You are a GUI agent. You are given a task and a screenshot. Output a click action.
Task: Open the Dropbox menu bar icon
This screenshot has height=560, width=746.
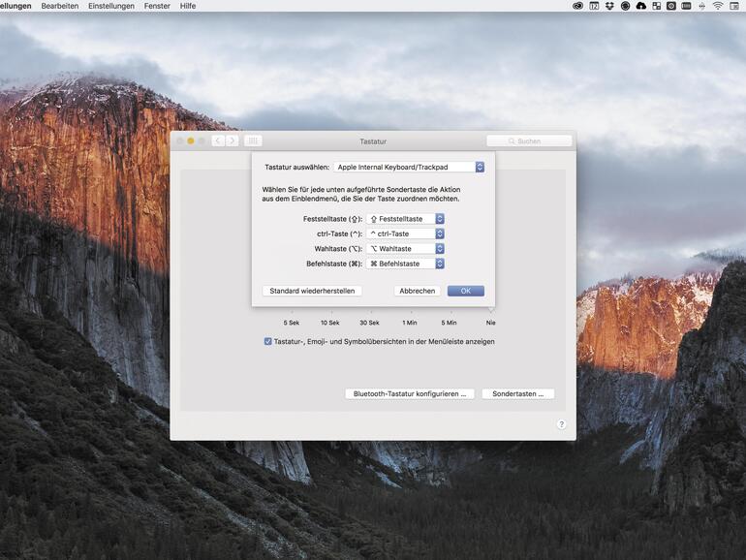tap(609, 6)
